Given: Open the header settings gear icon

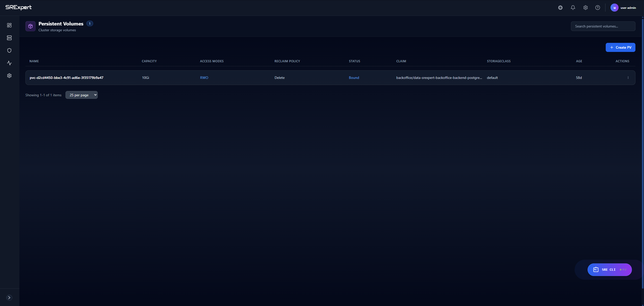Looking at the screenshot, I should click(x=585, y=8).
